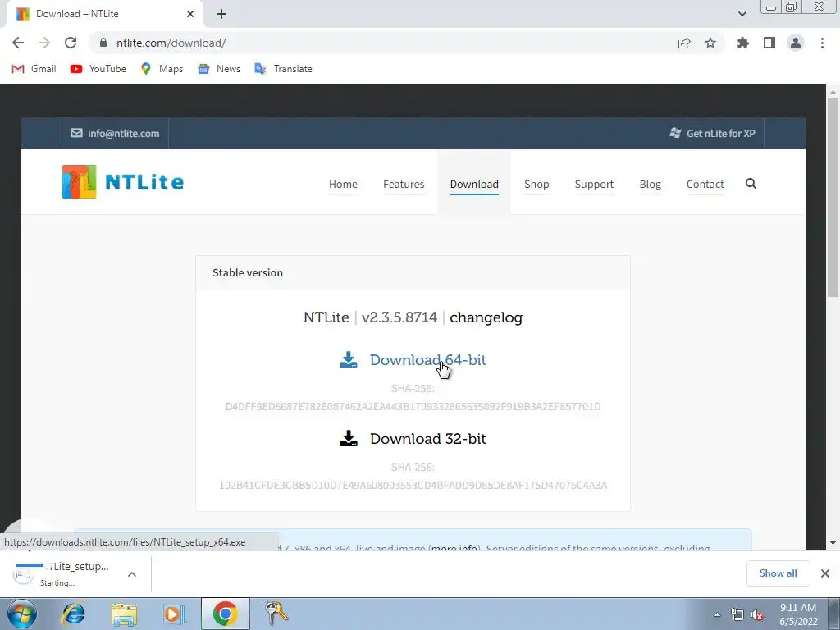Close the Download – NTLite tab

point(190,14)
